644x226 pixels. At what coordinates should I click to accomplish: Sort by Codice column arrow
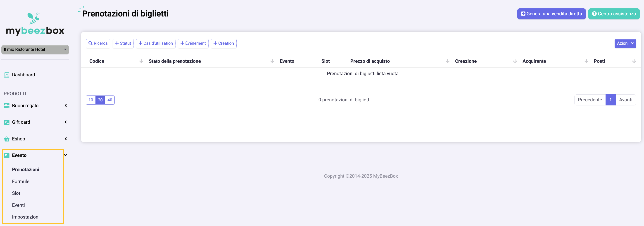[x=141, y=61]
